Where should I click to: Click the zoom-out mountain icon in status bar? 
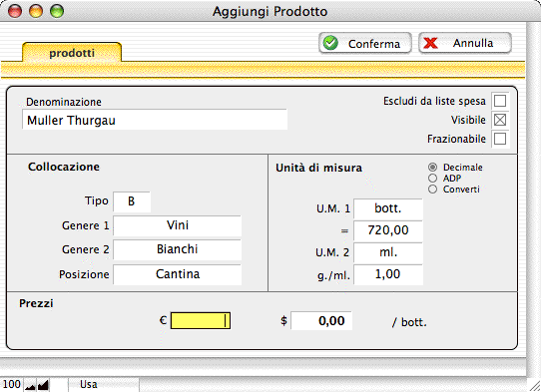(30, 385)
